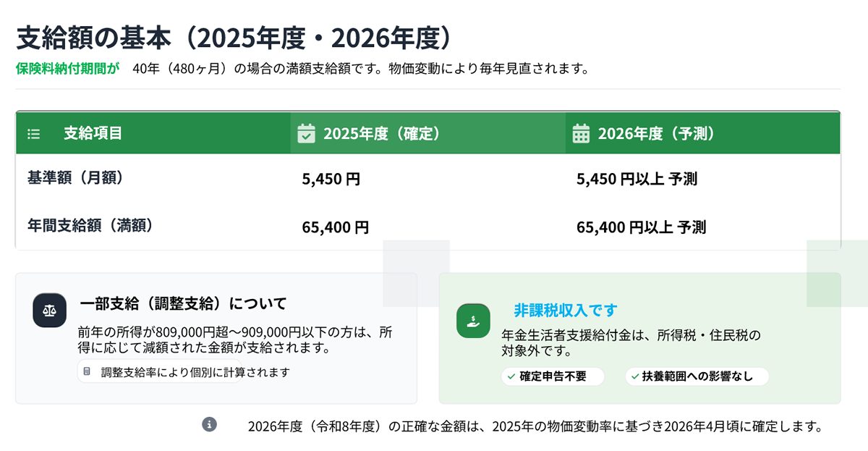Screen dimensions: 868x451
Task: Click the 扶養範囲への影響なし badge label
Action: pyautogui.click(x=697, y=376)
